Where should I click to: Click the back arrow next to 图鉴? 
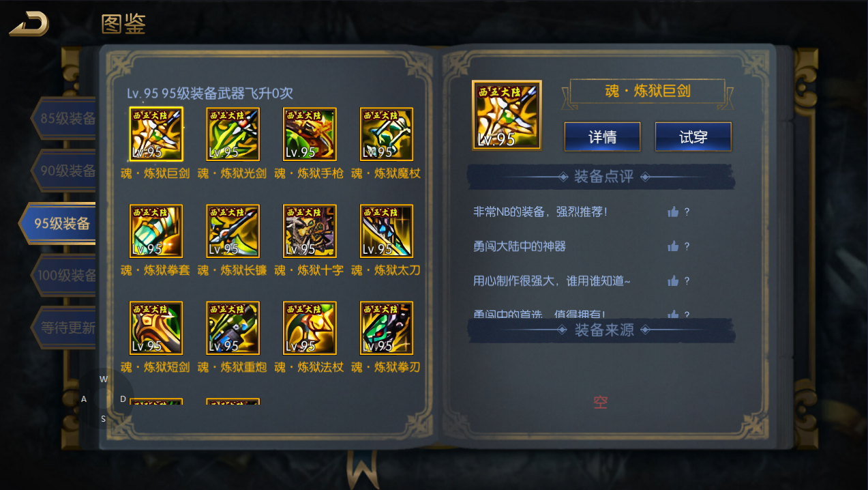pos(29,24)
